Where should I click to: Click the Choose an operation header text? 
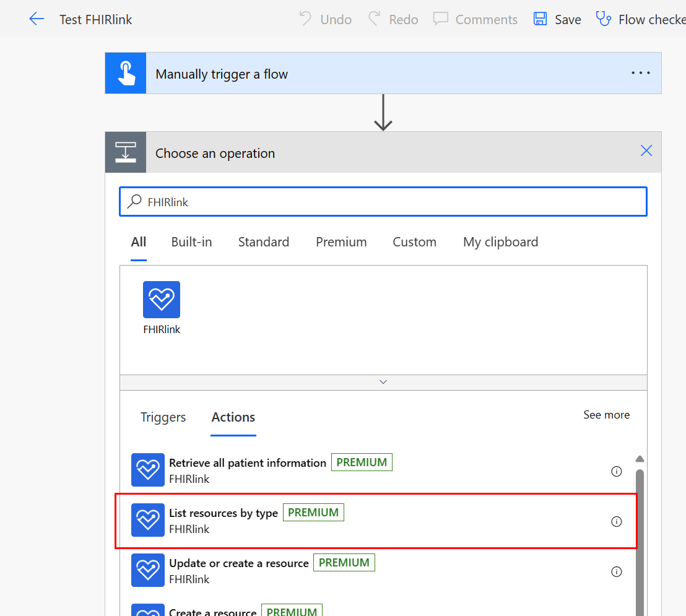point(215,154)
